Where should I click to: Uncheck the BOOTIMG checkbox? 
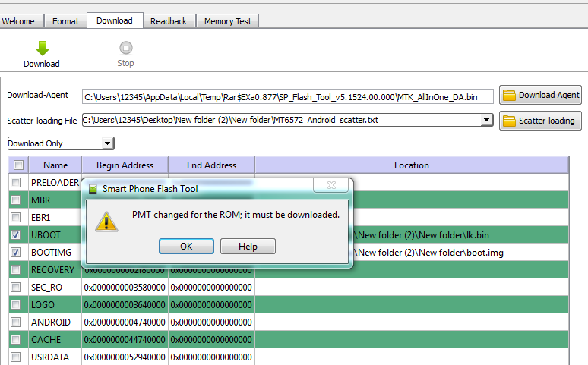click(15, 252)
